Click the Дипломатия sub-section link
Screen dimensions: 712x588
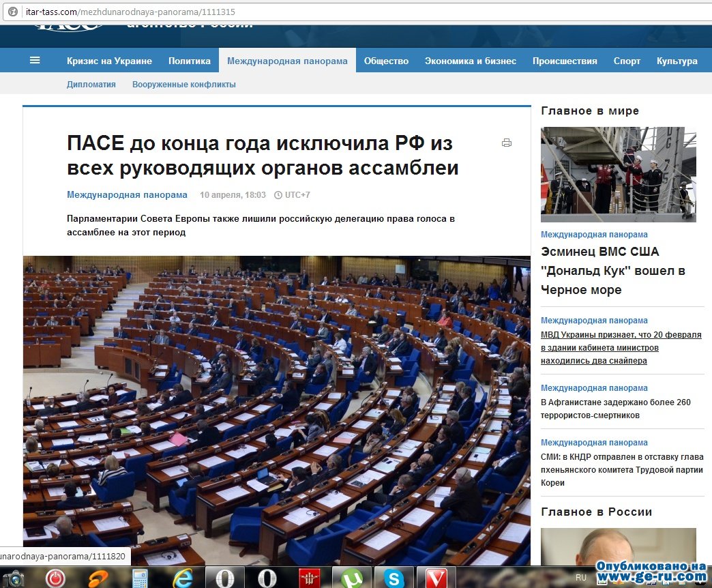[91, 85]
